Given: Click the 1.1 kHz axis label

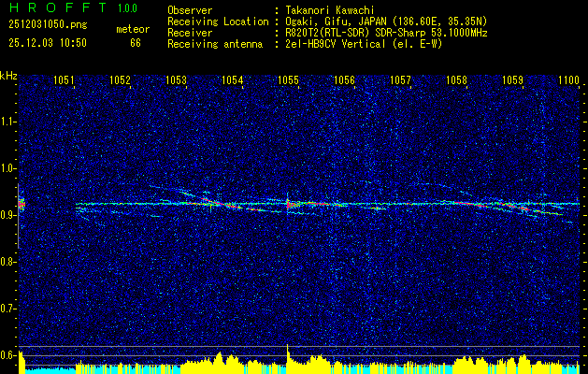Looking at the screenshot, I should pyautogui.click(x=7, y=122).
